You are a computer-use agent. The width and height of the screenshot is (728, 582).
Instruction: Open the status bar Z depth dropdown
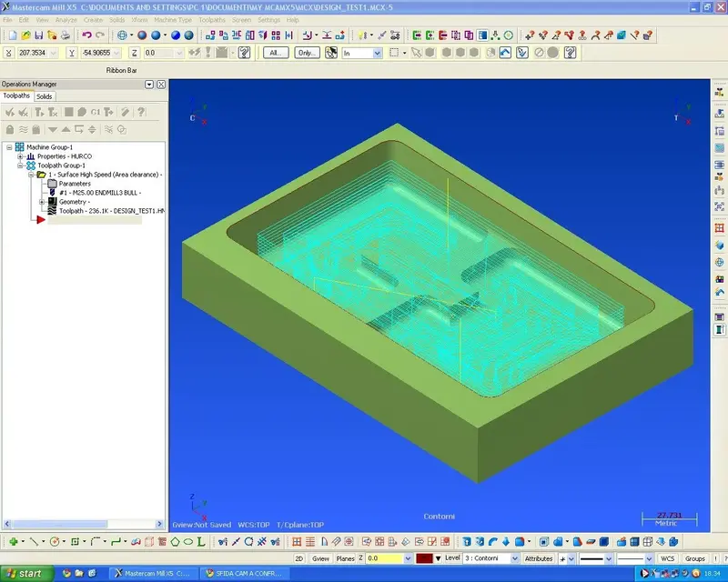tap(408, 558)
